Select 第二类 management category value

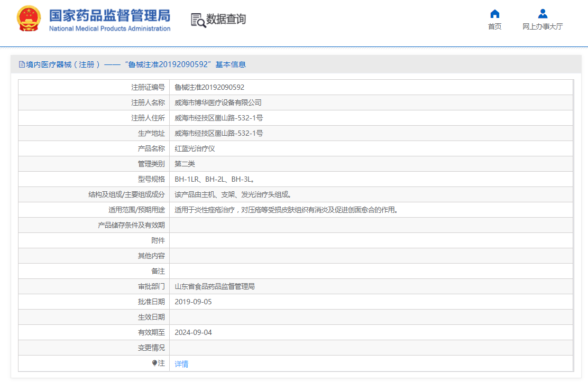185,164
